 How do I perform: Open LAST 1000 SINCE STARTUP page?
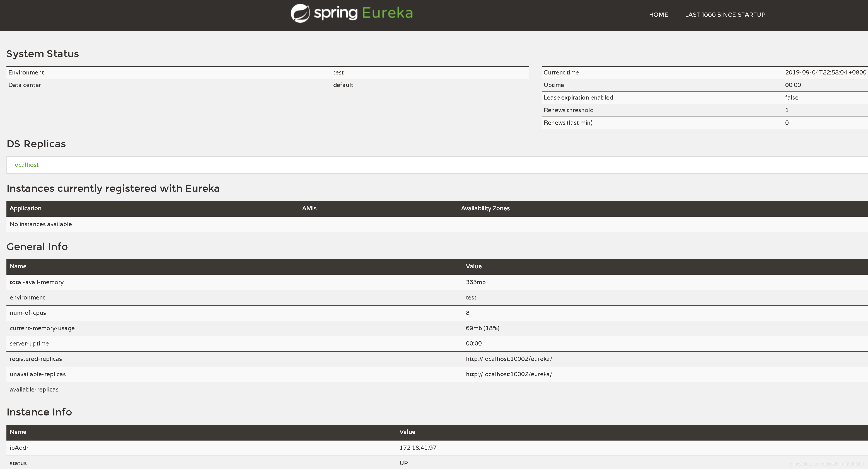click(725, 15)
